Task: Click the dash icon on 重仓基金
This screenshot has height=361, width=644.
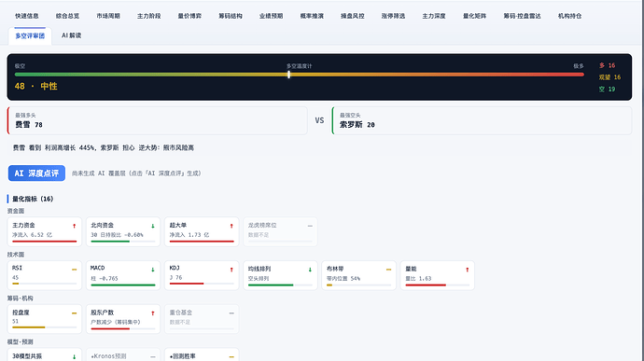Action: [x=231, y=312]
